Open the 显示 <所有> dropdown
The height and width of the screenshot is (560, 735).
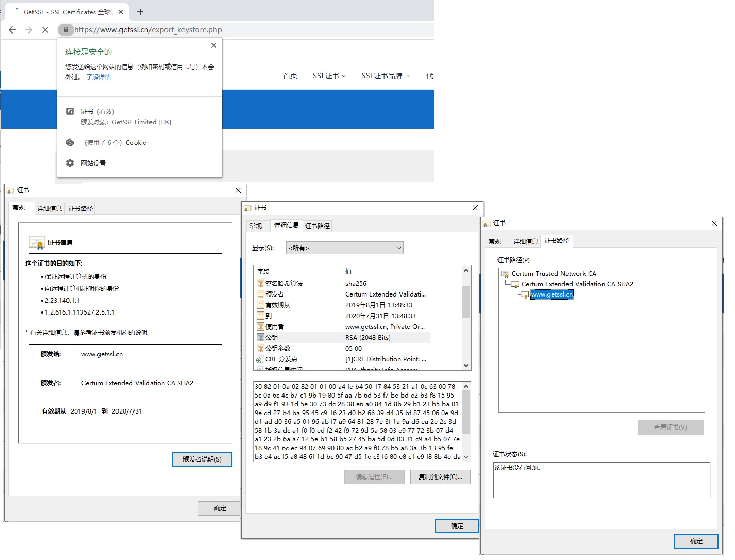[x=345, y=248]
